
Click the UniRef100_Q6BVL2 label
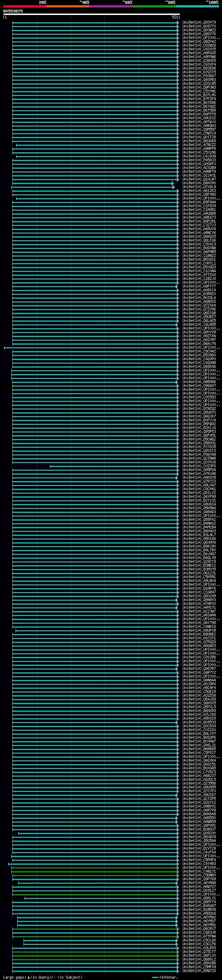point(199,959)
